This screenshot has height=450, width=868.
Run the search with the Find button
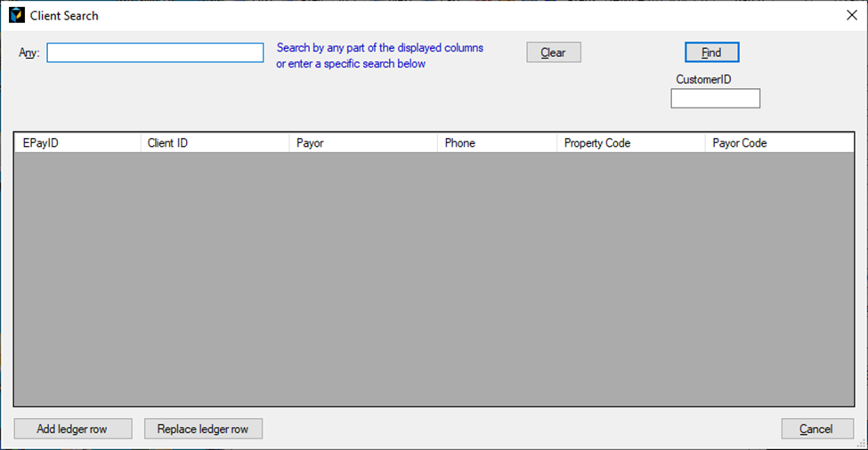pos(711,52)
